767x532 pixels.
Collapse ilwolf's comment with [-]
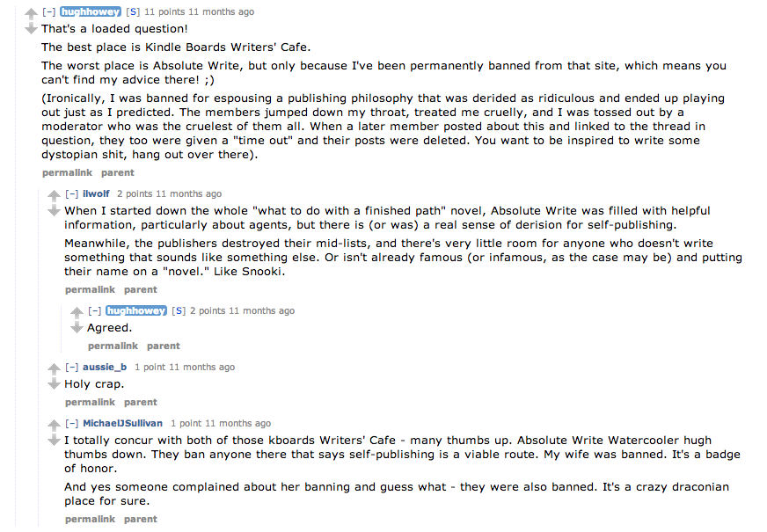tap(72, 194)
